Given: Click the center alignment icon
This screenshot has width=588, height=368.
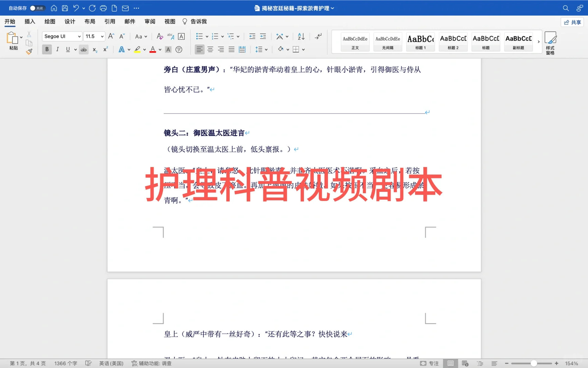Looking at the screenshot, I should pos(210,49).
